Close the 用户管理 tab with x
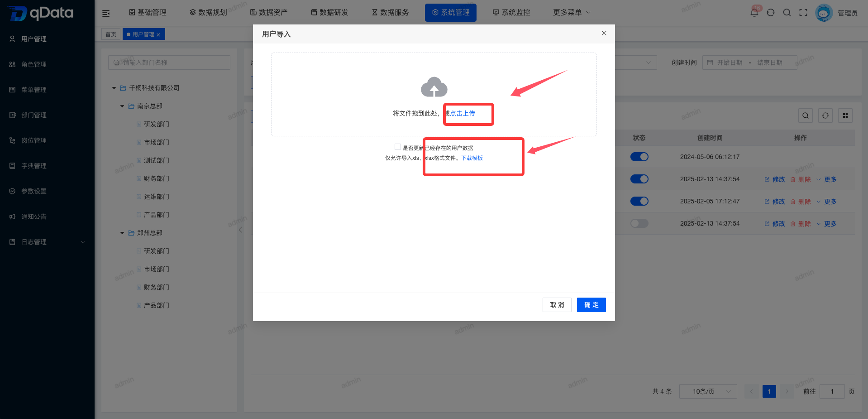This screenshot has height=419, width=868. [158, 35]
